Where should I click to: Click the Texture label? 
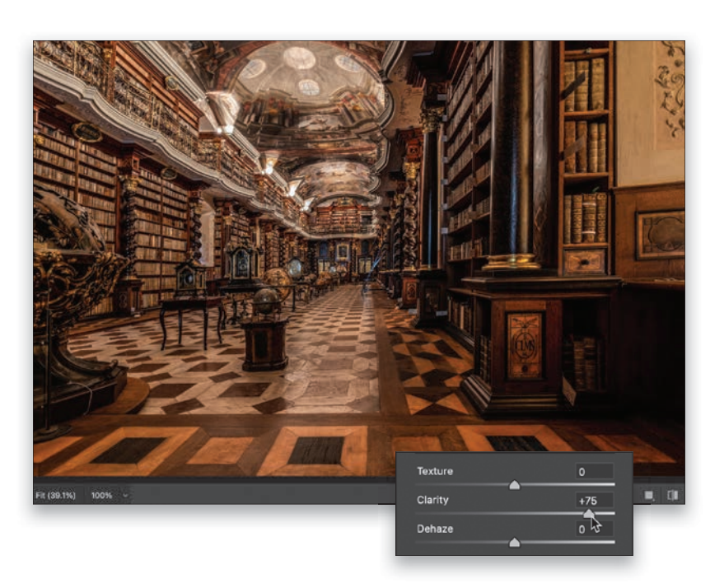[435, 472]
